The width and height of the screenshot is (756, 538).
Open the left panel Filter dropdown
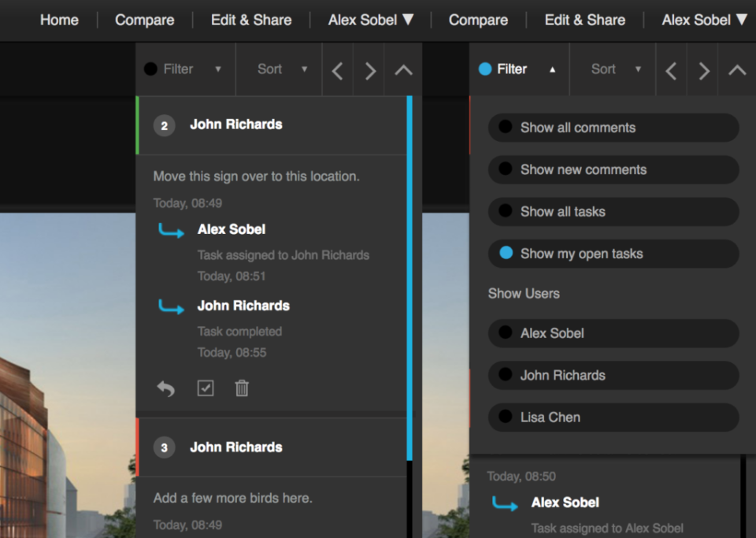tap(186, 69)
